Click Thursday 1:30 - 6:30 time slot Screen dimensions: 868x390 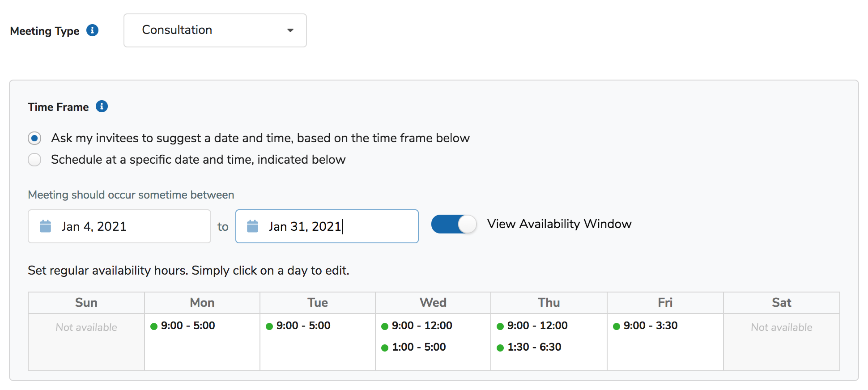(534, 347)
